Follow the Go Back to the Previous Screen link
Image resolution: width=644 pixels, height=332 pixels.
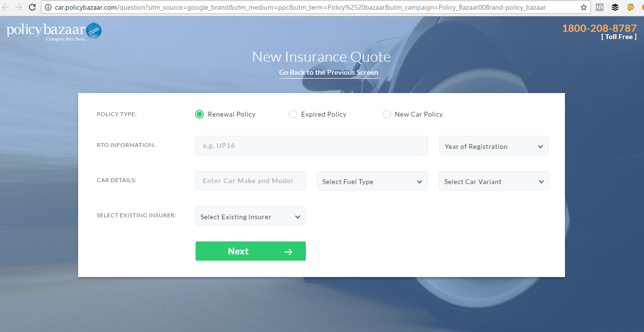click(329, 72)
